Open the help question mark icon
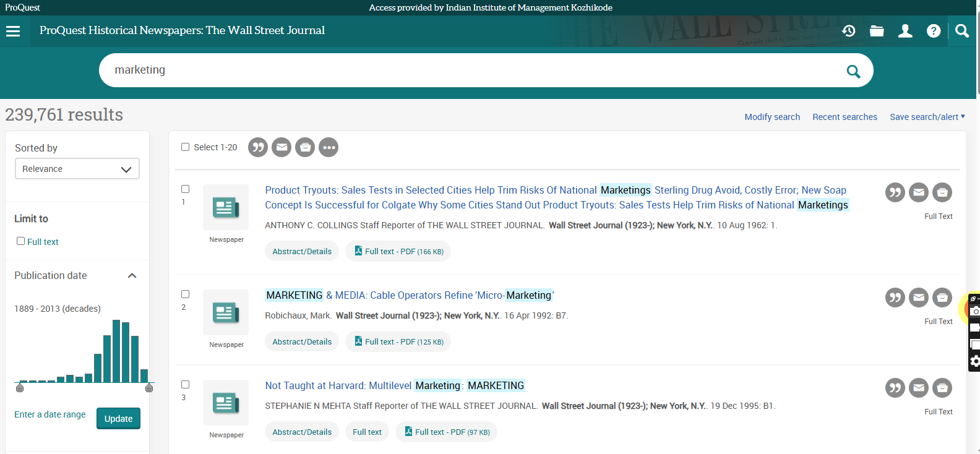The width and height of the screenshot is (980, 454). (934, 31)
